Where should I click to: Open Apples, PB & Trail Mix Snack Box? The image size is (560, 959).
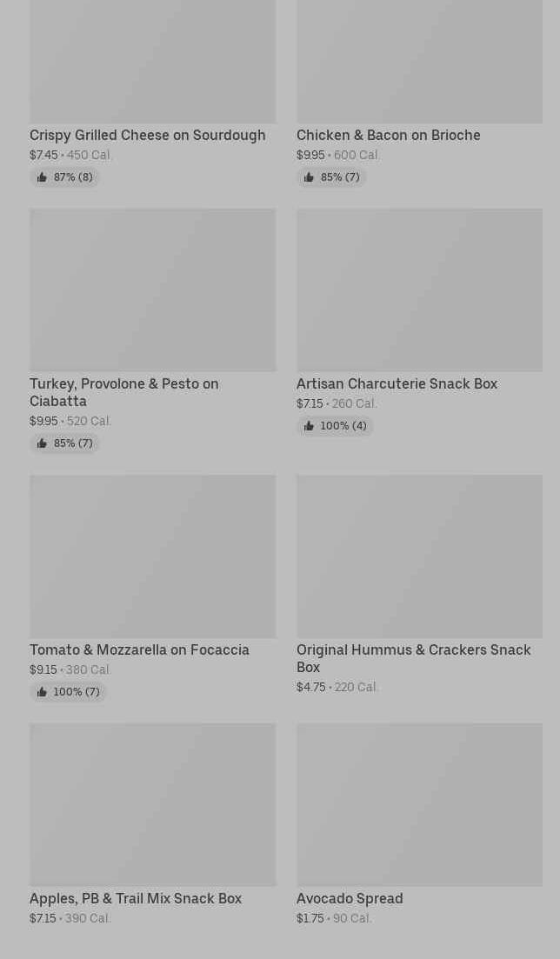136,899
